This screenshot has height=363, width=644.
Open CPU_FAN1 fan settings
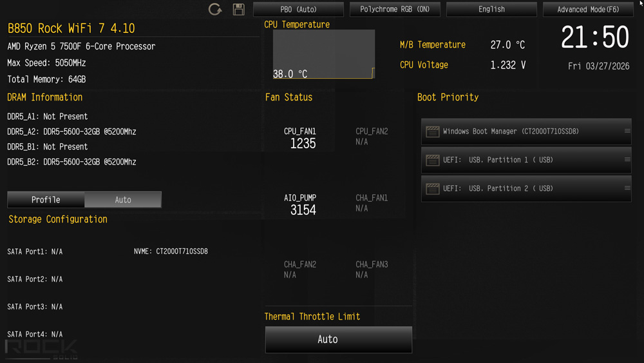(300, 138)
